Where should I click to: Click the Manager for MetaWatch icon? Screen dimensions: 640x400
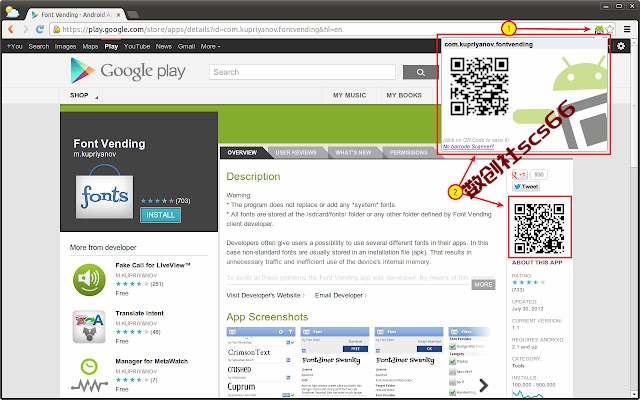tap(89, 376)
